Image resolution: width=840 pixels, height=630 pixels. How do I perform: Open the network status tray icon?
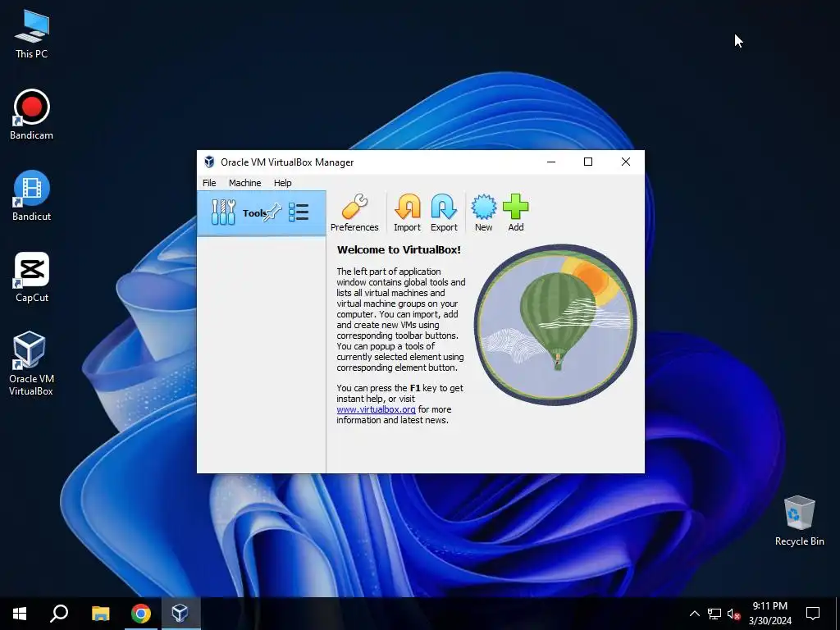[714, 614]
